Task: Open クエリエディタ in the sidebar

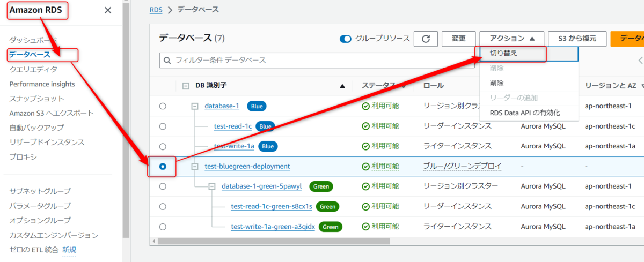Action: (x=33, y=69)
